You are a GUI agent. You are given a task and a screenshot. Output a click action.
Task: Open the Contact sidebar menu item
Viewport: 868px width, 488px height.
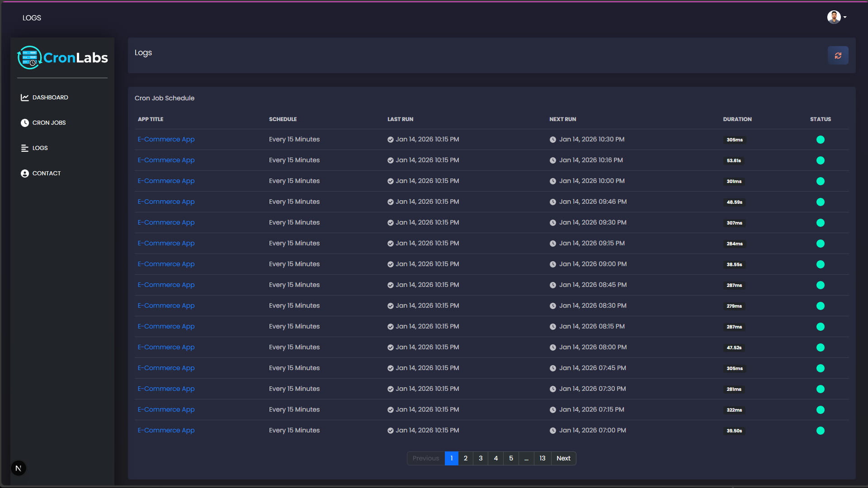[46, 174]
